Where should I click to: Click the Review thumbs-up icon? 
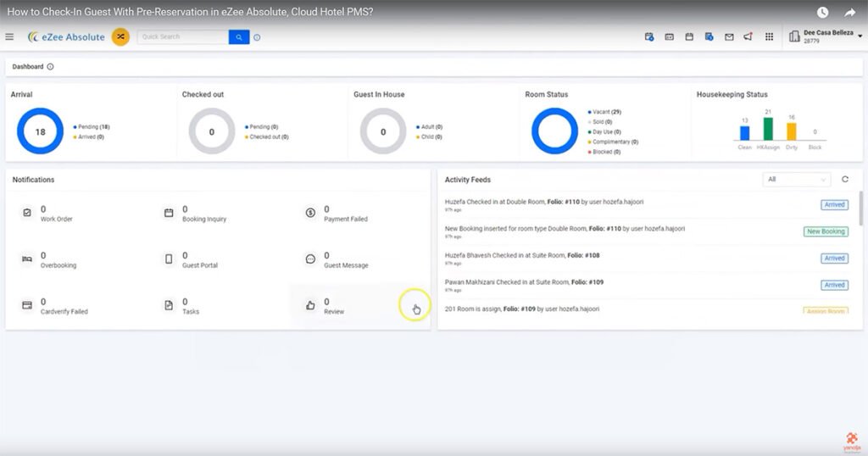310,305
